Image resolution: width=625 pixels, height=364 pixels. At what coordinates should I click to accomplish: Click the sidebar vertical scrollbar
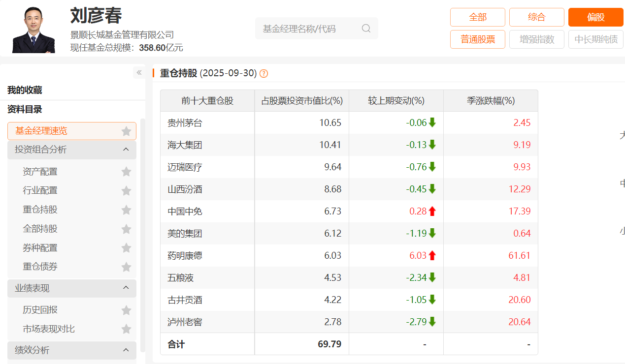143,235
